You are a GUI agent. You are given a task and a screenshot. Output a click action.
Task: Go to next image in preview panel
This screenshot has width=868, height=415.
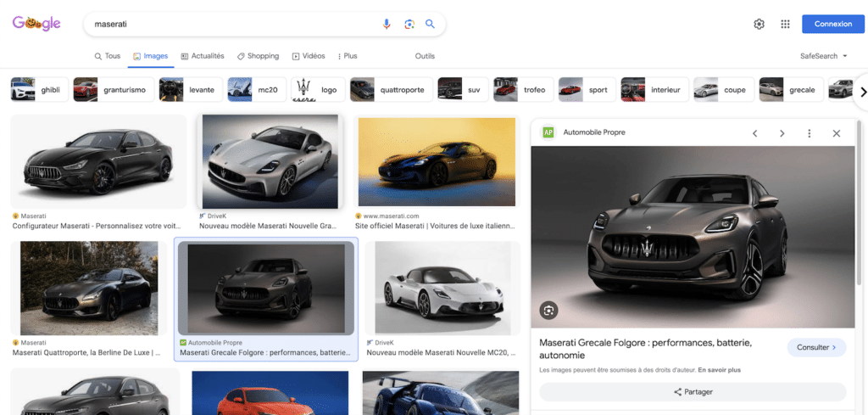(782, 133)
